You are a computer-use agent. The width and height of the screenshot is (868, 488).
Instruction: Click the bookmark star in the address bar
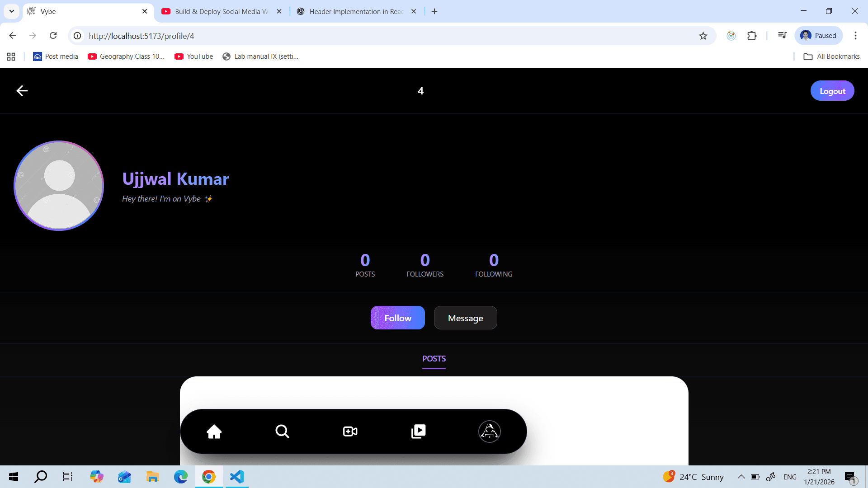pyautogui.click(x=703, y=36)
